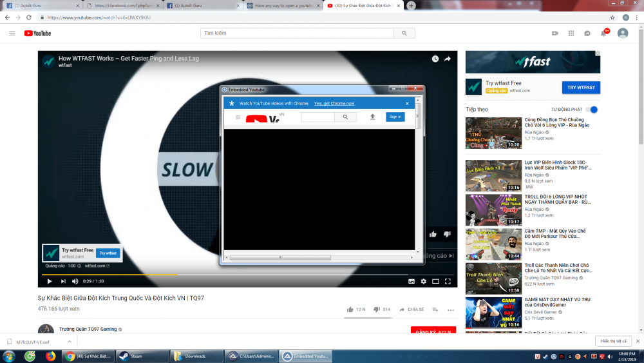This screenshot has width=644, height=363.
Task: Click upload arrow icon in Embedded Youtube
Action: 372,117
